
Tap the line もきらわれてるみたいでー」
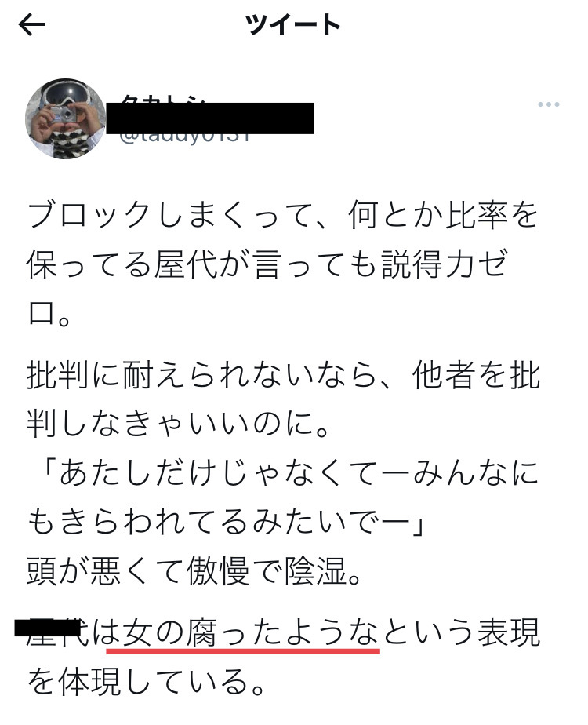click(x=226, y=523)
